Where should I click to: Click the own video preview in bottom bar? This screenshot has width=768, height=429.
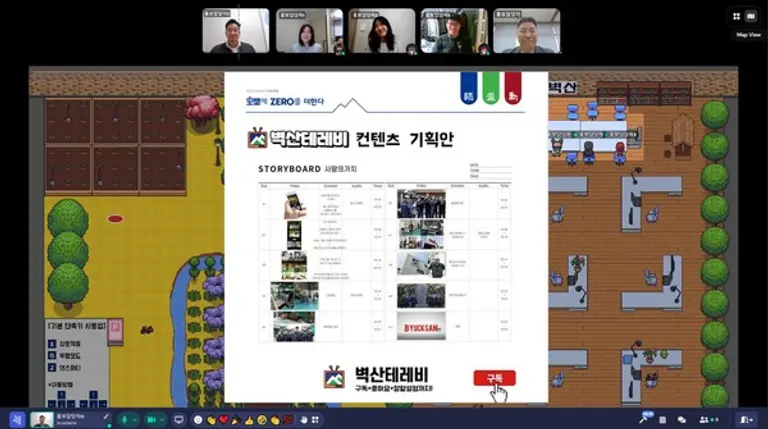42,420
